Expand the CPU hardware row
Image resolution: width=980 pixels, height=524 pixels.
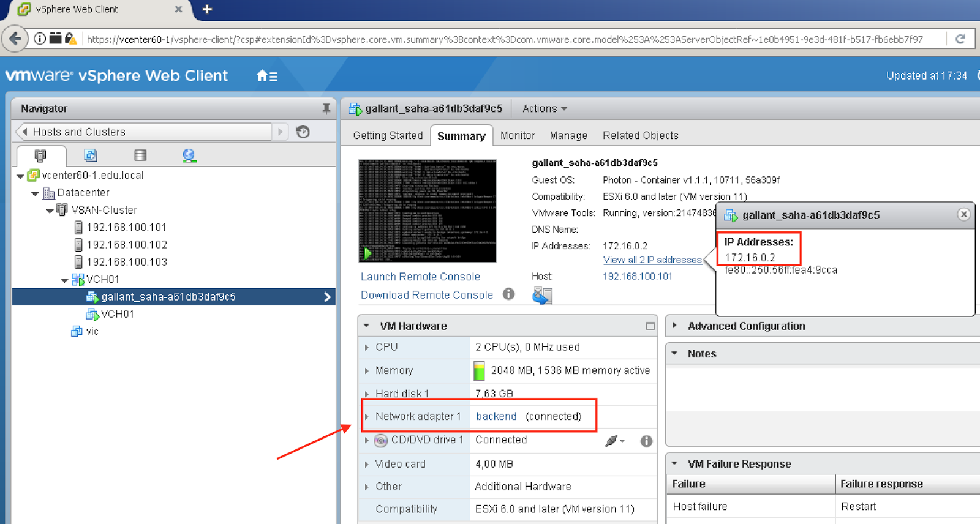pos(367,347)
